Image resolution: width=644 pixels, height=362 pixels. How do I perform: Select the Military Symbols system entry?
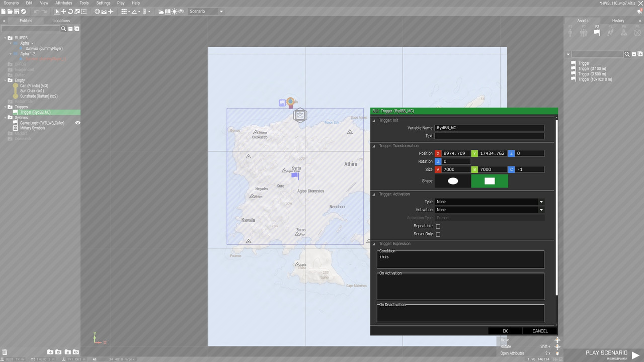[33, 128]
